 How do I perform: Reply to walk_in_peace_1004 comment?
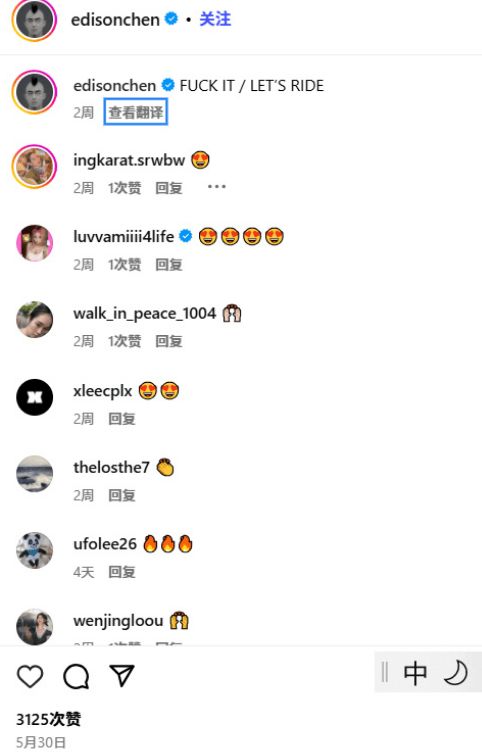click(169, 341)
